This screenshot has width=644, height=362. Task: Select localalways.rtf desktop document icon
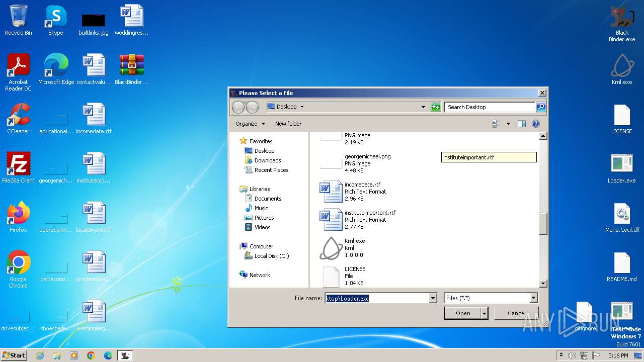point(94,217)
